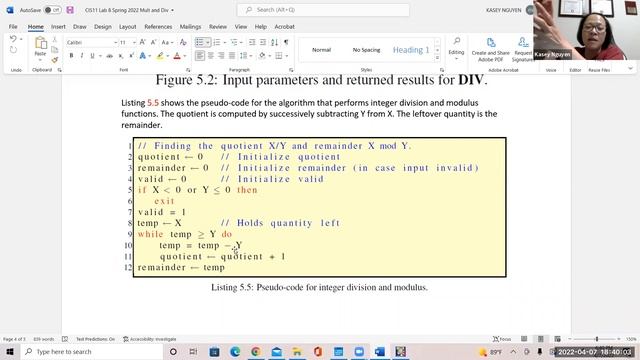Follow the 5.5 listing cross-reference link
The height and width of the screenshot is (360, 640).
point(153,103)
